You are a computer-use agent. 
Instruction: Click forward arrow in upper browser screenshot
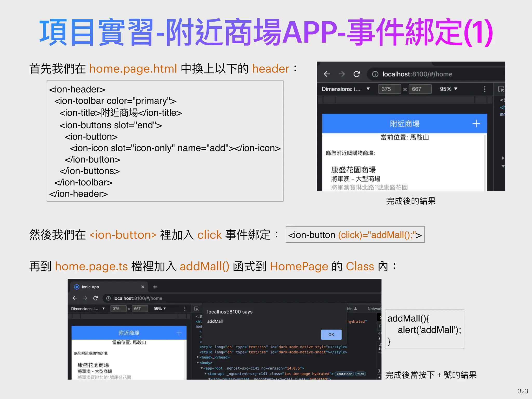click(x=342, y=74)
